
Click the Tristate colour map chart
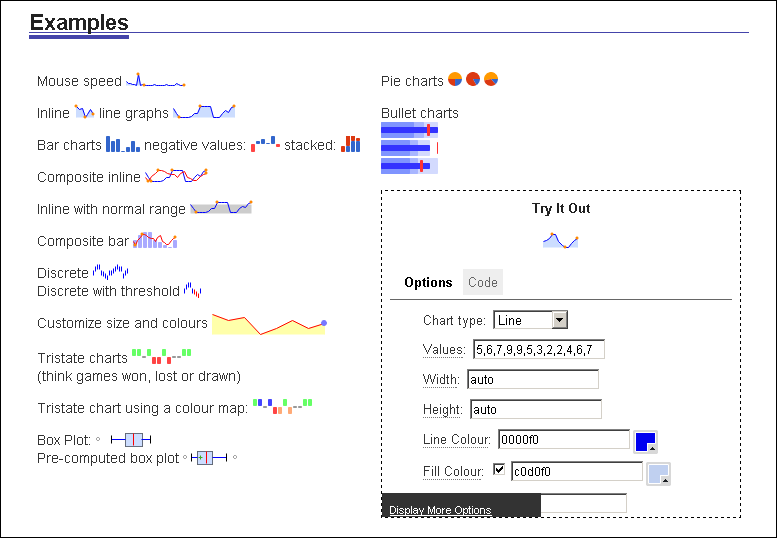coord(282,406)
